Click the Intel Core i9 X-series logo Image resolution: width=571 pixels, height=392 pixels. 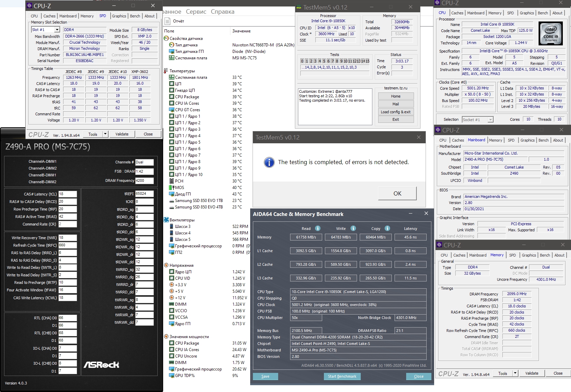coord(551,33)
